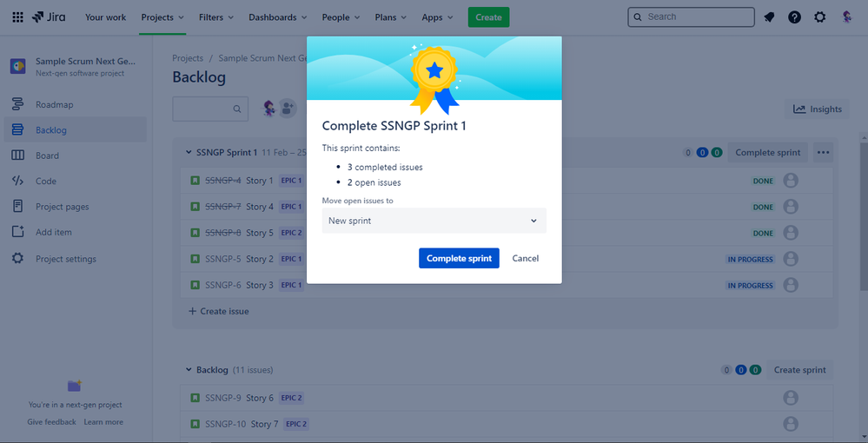
Task: Click the green Create button
Action: click(x=488, y=17)
